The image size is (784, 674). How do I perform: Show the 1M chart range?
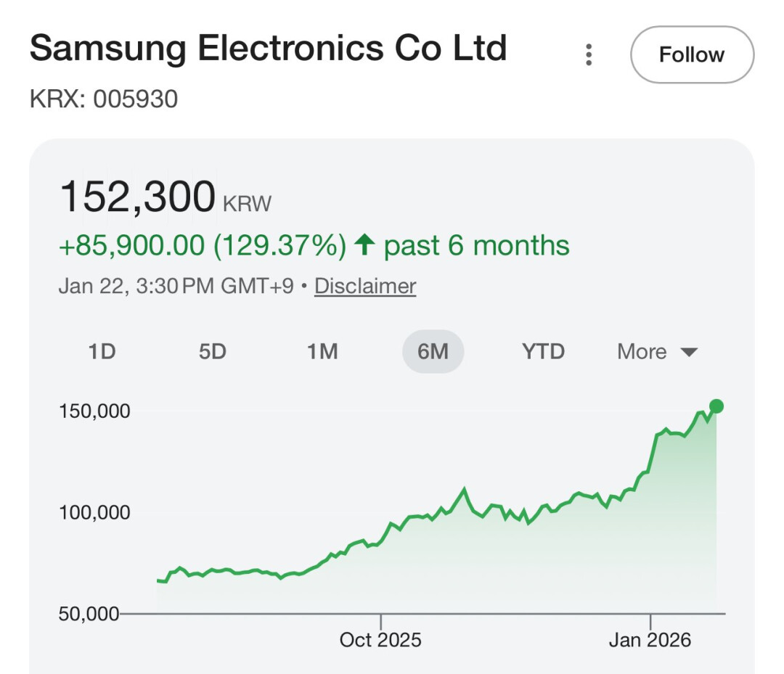click(x=322, y=352)
